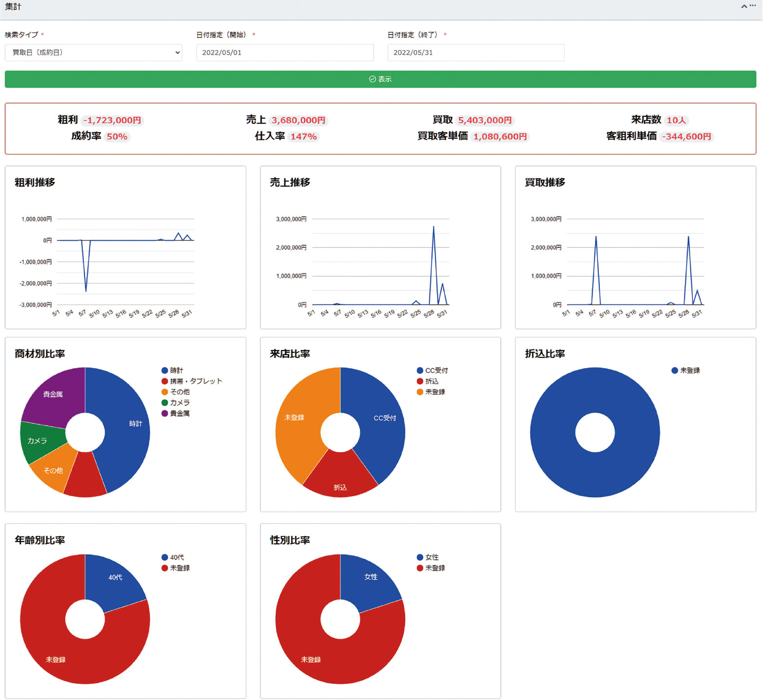Select the orange 未登録 slice in 来店比率
The image size is (763, 700).
[x=297, y=428]
